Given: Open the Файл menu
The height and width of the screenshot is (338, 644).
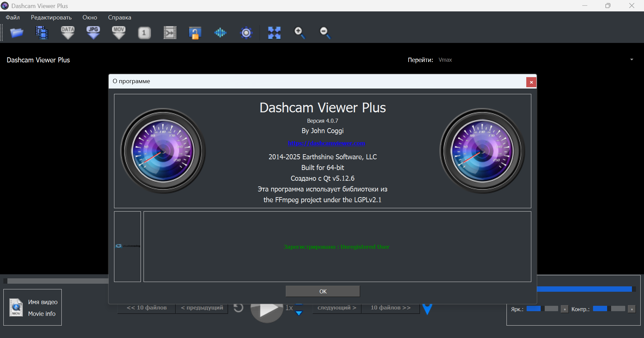Looking at the screenshot, I should pos(13,17).
